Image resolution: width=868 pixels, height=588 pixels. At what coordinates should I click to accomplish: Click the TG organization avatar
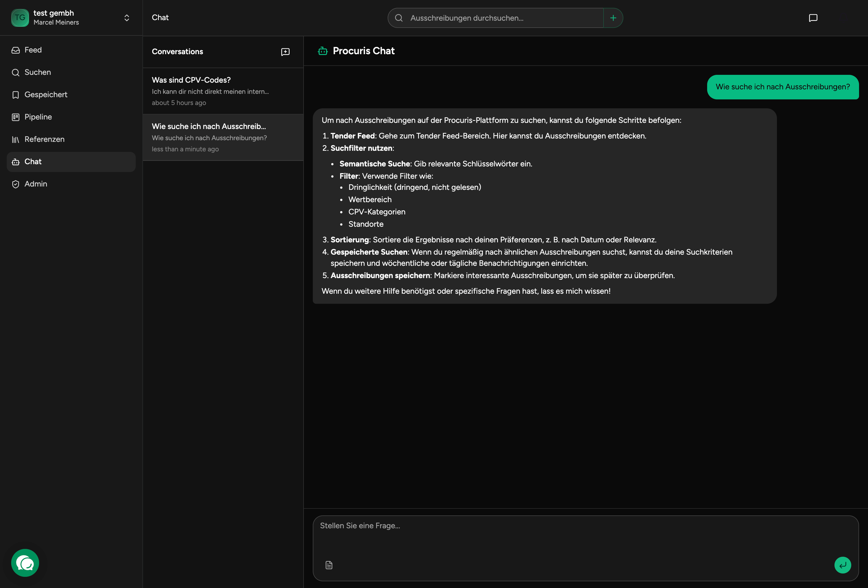point(20,18)
